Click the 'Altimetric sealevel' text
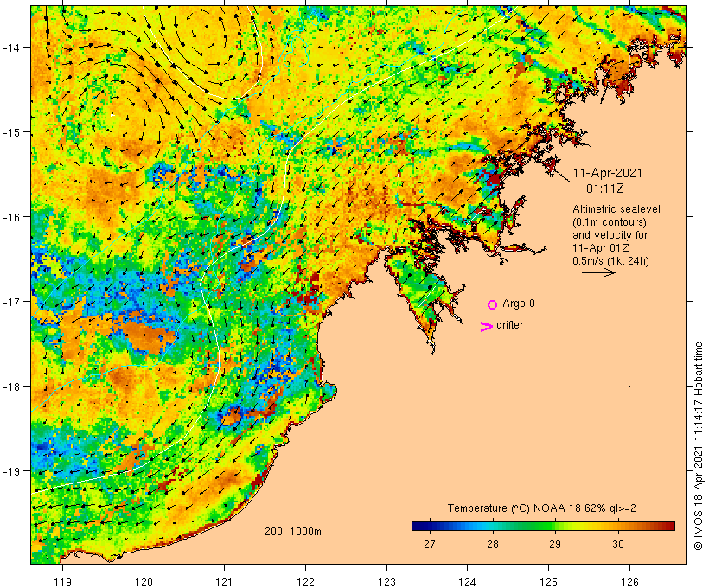 coord(616,209)
